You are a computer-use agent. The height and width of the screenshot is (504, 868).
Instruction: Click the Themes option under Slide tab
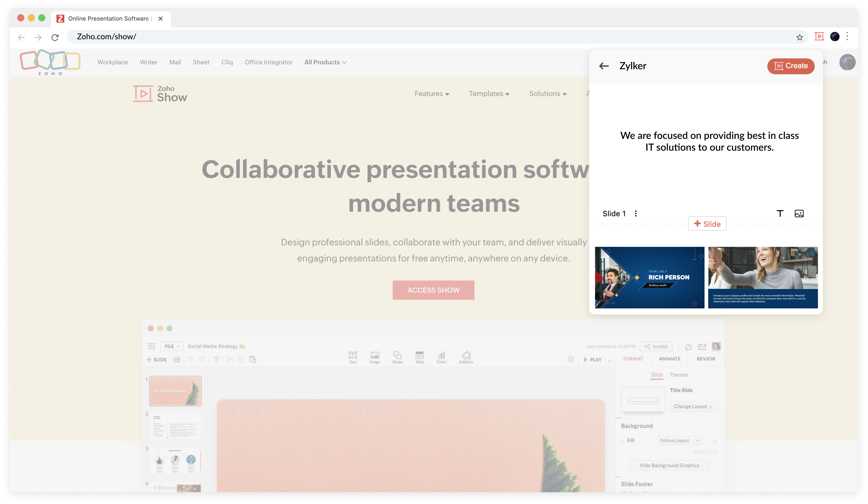679,374
